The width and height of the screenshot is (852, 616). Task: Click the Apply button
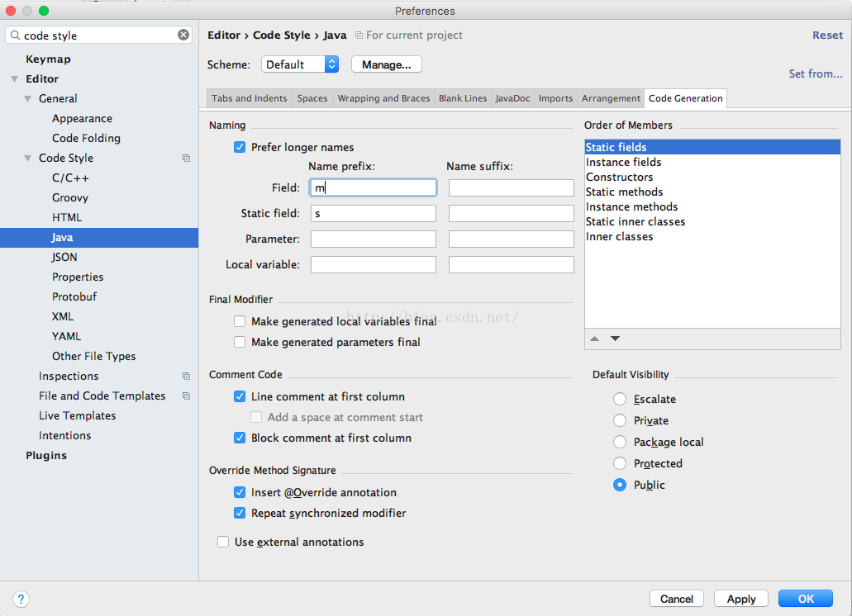pos(741,599)
